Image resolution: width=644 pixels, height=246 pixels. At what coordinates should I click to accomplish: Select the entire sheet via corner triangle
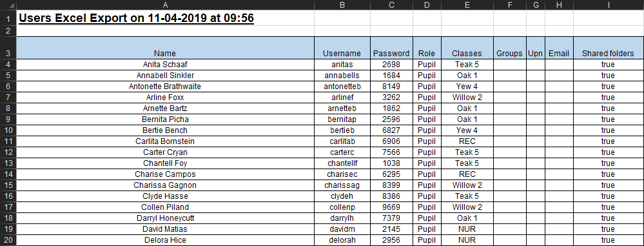[8, 5]
